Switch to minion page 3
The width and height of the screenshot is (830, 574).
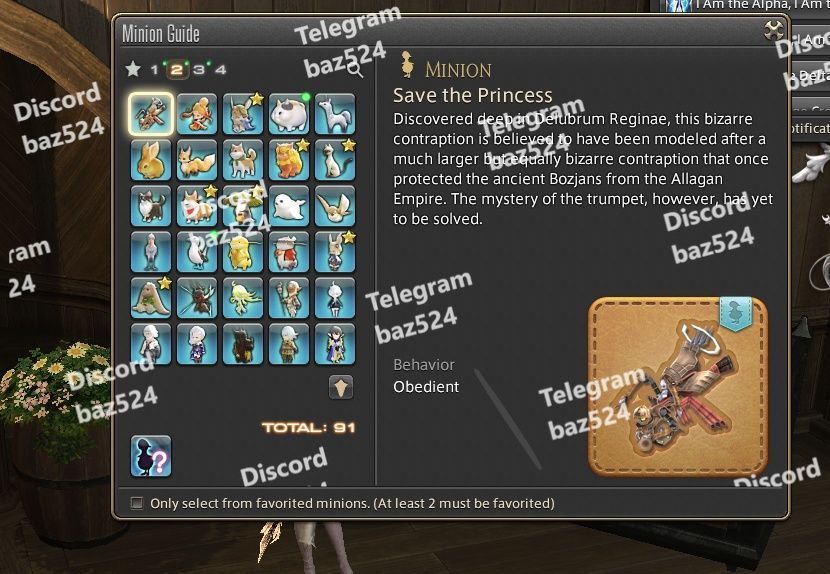click(x=199, y=69)
